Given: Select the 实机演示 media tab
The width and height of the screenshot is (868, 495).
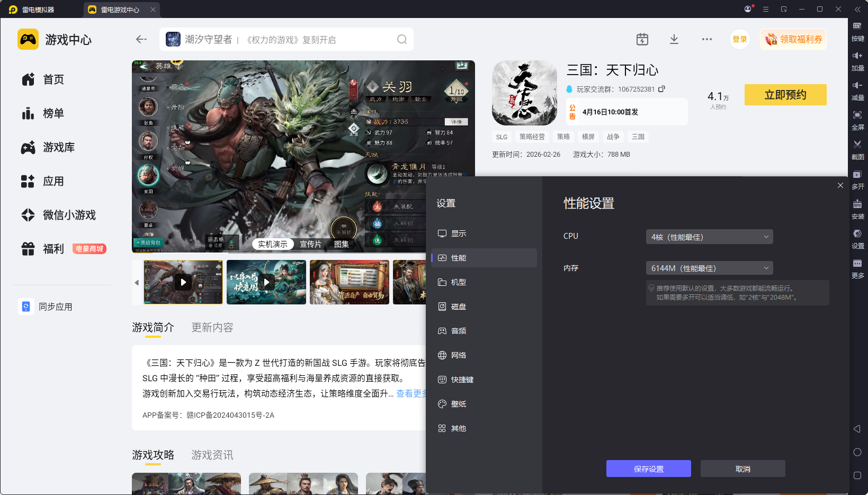Looking at the screenshot, I should (273, 244).
